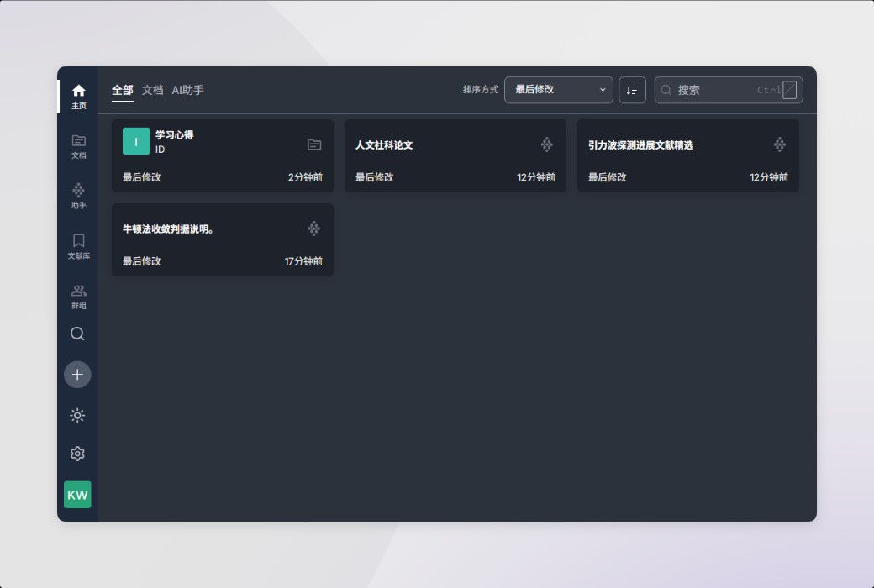Click the slash shortcut key badge in search

coord(789,90)
